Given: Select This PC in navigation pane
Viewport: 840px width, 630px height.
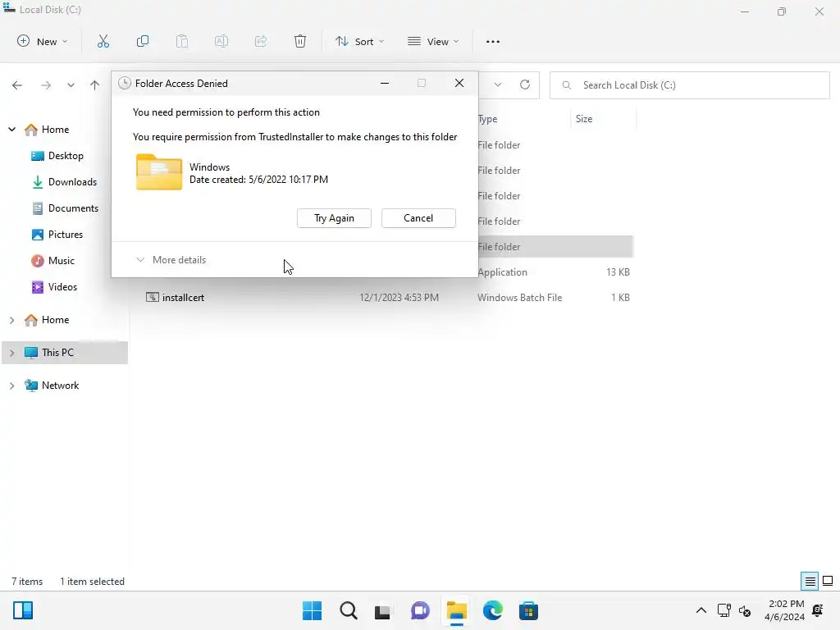Looking at the screenshot, I should [64, 353].
